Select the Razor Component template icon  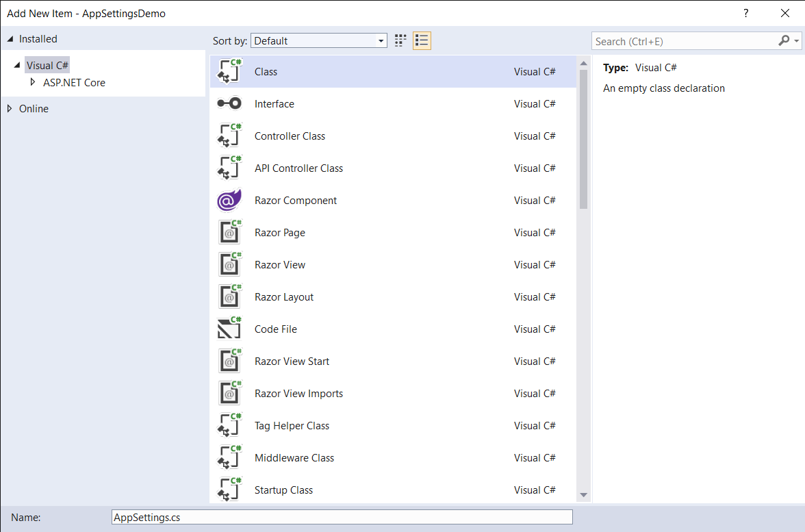229,200
